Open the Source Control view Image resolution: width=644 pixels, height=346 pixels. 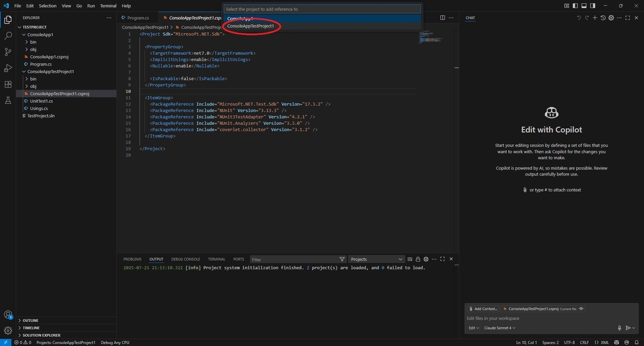click(8, 52)
